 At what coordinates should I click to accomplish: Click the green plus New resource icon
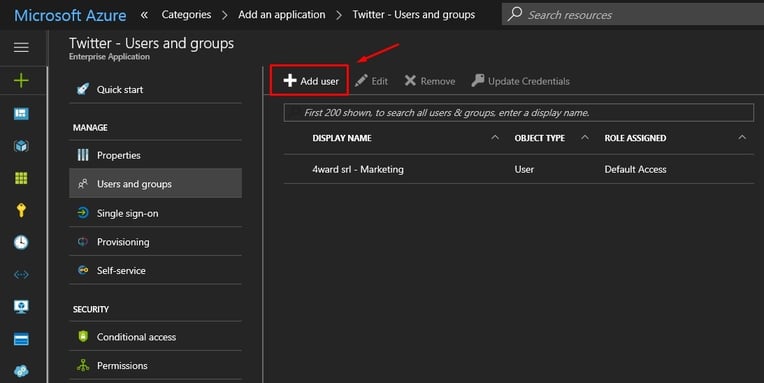coord(21,80)
